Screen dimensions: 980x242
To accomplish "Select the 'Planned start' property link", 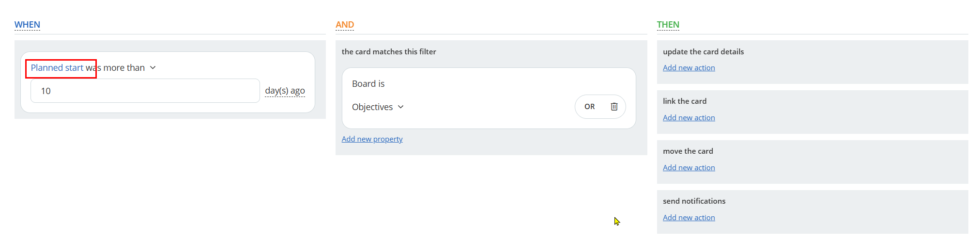I will (57, 68).
